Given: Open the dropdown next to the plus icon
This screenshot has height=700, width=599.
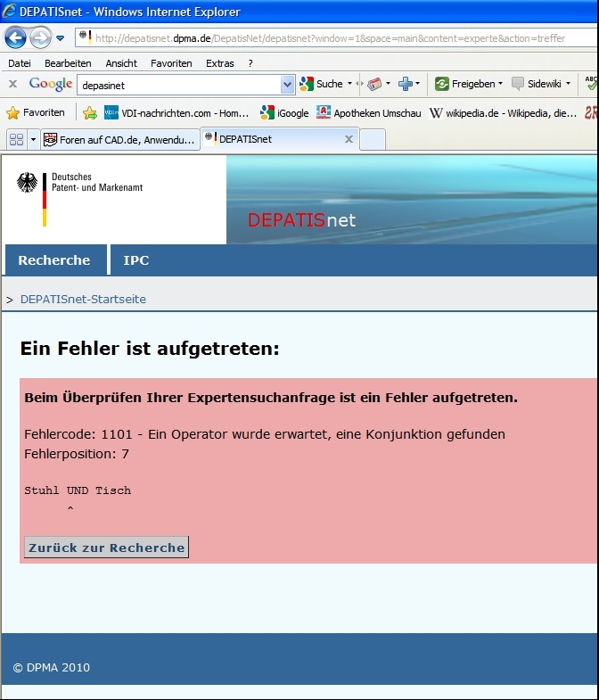Looking at the screenshot, I should pyautogui.click(x=417, y=84).
